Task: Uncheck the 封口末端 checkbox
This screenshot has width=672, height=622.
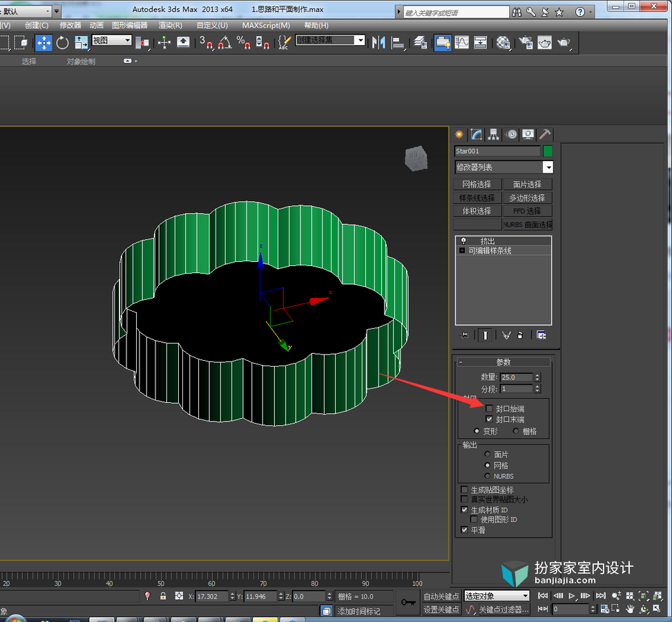Action: pyautogui.click(x=489, y=419)
